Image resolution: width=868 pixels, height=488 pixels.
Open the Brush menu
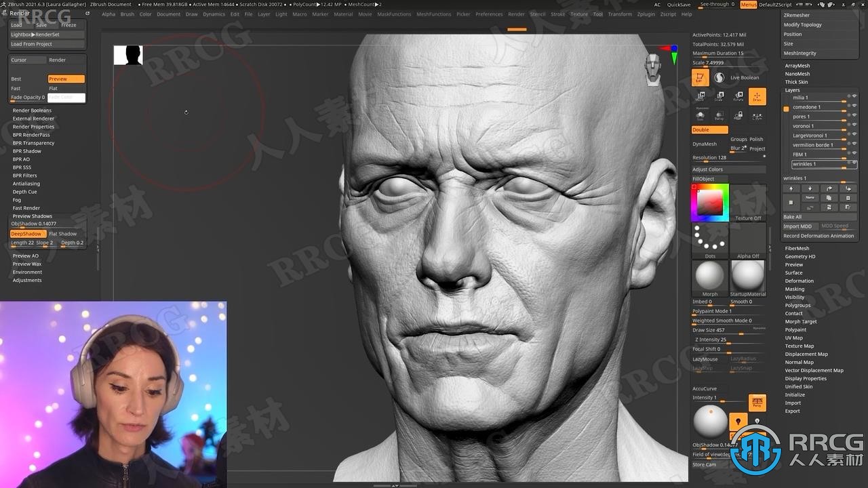127,14
